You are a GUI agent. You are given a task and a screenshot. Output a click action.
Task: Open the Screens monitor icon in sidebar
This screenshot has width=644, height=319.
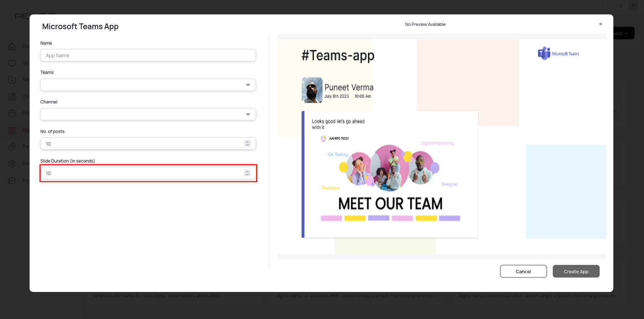[12, 63]
